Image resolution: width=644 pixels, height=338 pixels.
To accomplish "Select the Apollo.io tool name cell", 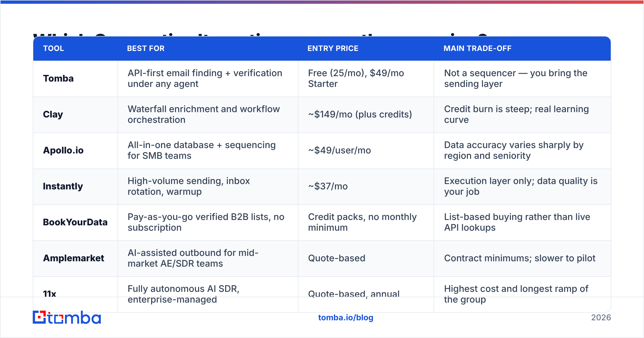I will click(x=75, y=150).
